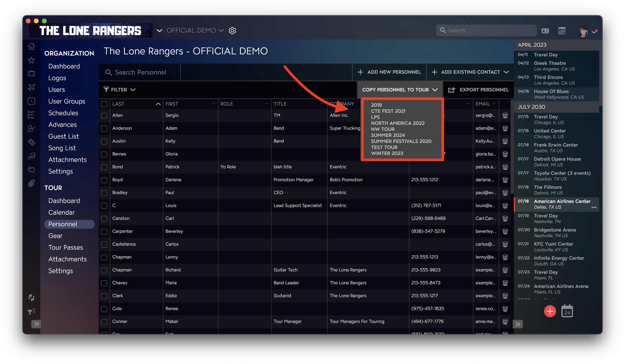Check the box for Clark Eddie

click(x=104, y=296)
